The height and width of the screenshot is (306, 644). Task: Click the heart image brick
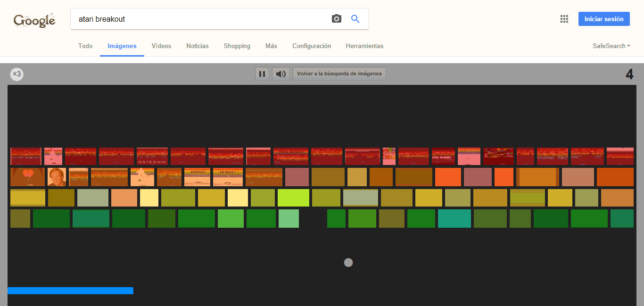click(x=28, y=177)
